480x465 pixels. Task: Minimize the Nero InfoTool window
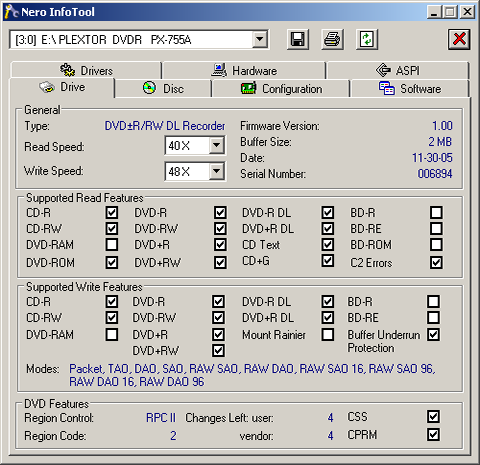434,12
